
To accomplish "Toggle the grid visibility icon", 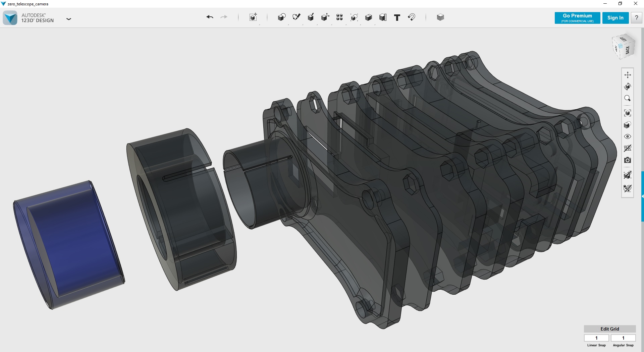I will point(628,148).
